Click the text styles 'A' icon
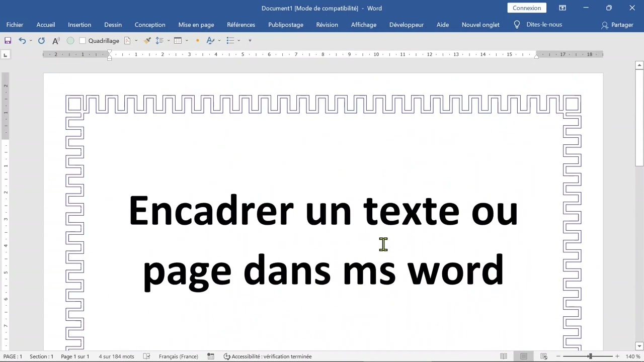 210,41
